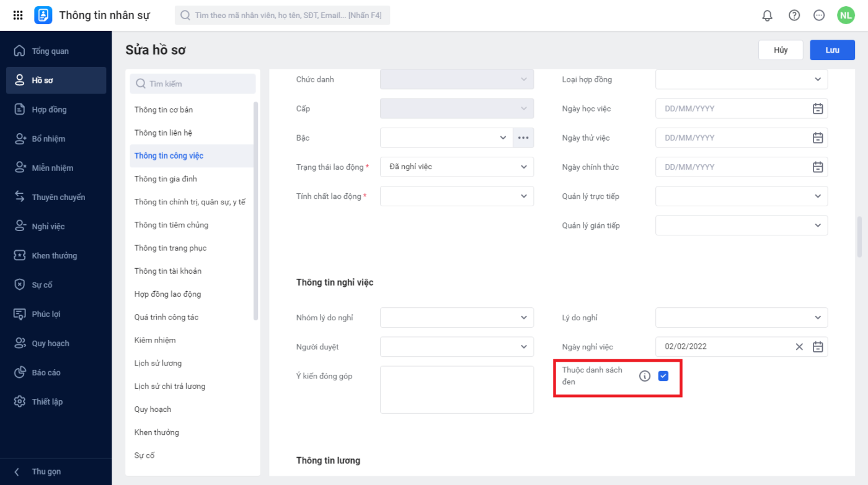Screen dimensions: 868x485
Task: Click into the Ý kiến đóng góp textarea
Action: (x=457, y=390)
